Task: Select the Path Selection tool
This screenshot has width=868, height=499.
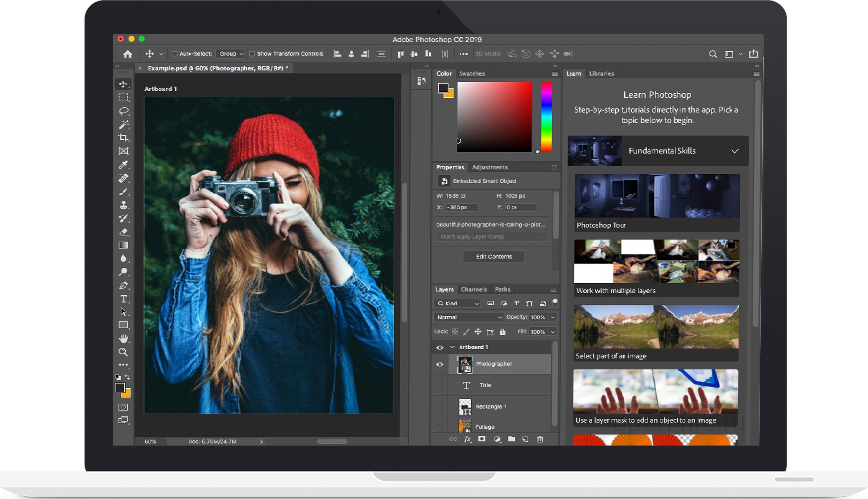Action: pyautogui.click(x=123, y=311)
